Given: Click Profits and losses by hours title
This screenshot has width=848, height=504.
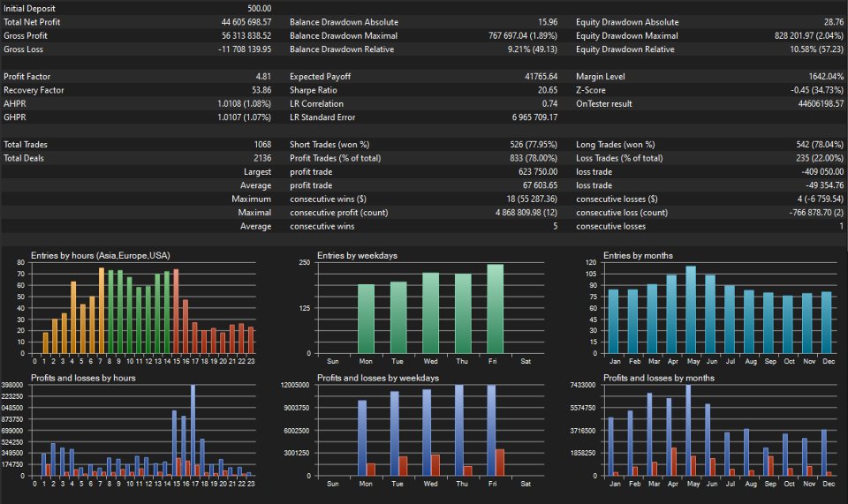Looking at the screenshot, I should [x=83, y=378].
